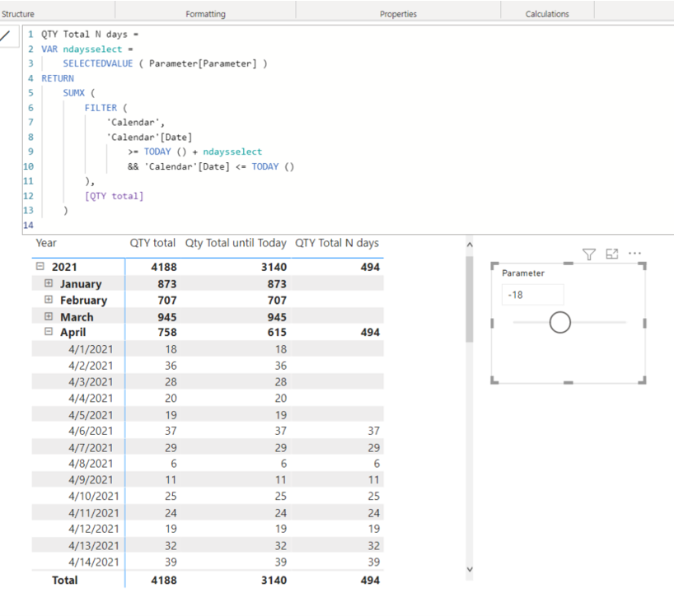
Task: Select the Formatting ribbon group
Action: (205, 14)
